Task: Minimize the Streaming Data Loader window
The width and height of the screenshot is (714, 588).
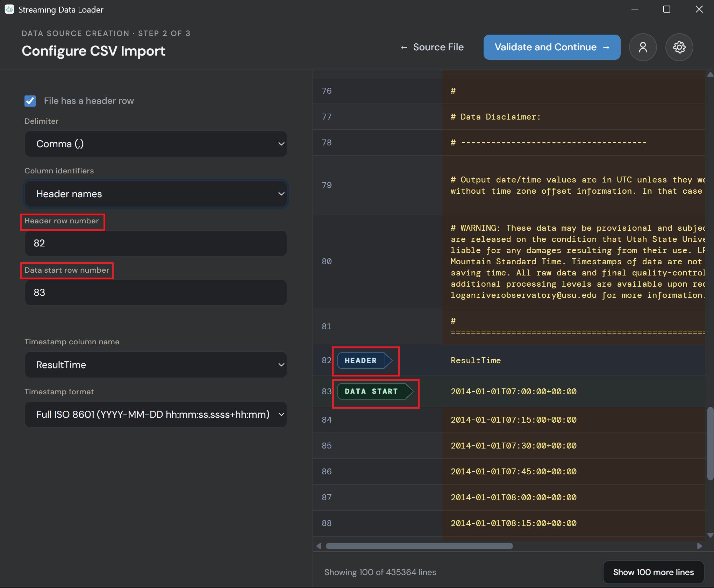Action: 635,9
